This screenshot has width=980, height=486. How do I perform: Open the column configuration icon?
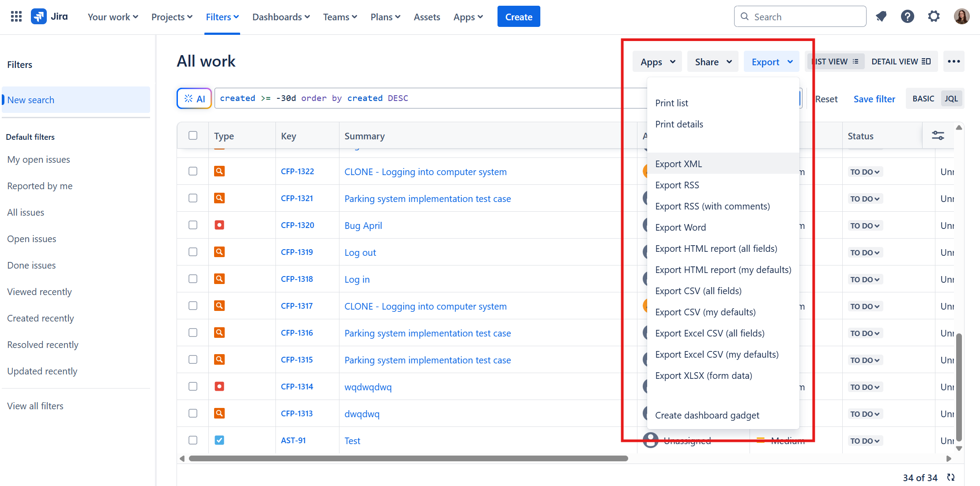tap(938, 135)
